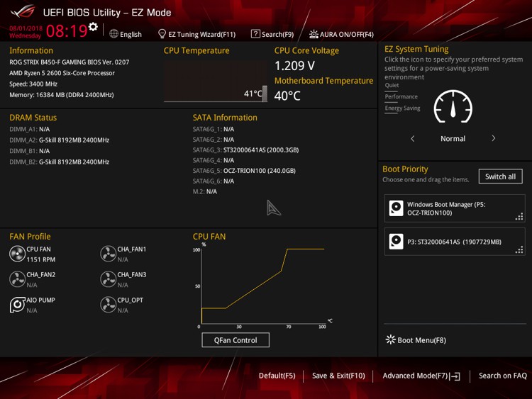Select Windows Boot Manager boot entry
The height and width of the screenshot is (399, 532).
(x=455, y=208)
